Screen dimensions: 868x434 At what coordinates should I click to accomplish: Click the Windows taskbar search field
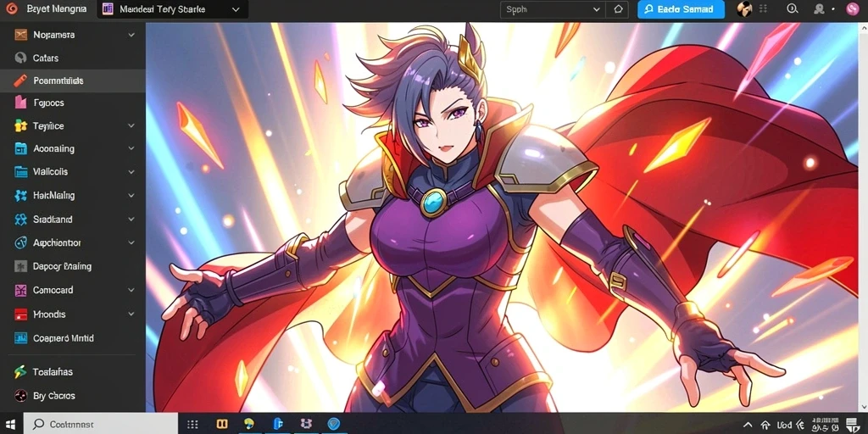click(101, 424)
